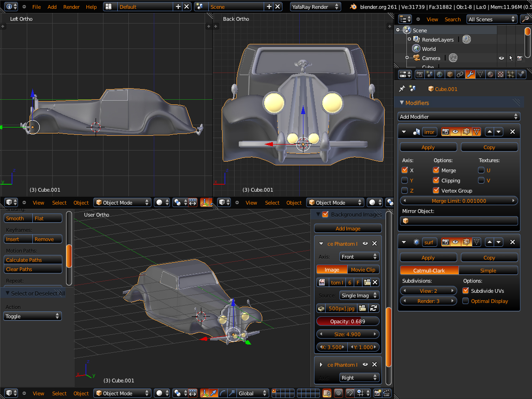Open the Material properties tab

pyautogui.click(x=490, y=74)
